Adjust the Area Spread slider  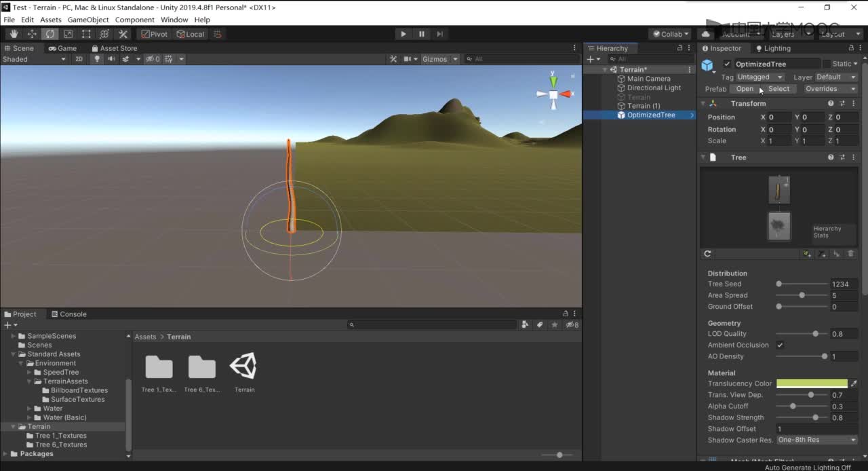(802, 295)
